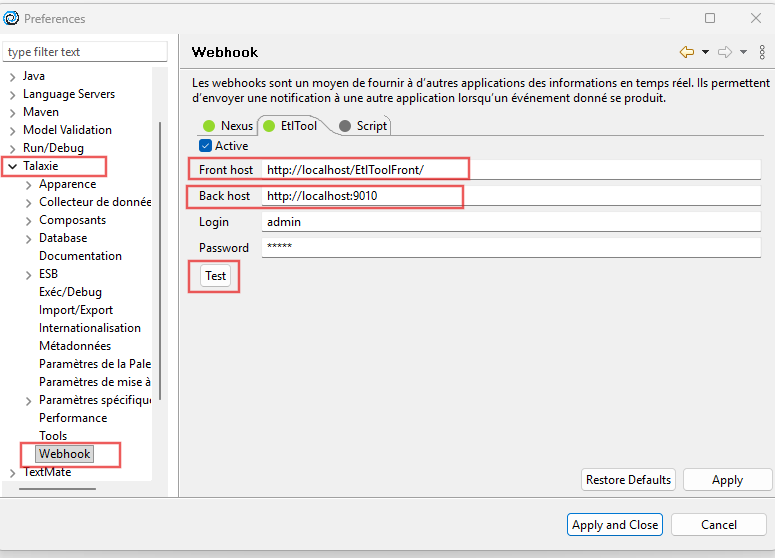775x558 pixels.
Task: Click the forward navigation arrow icon
Action: coord(725,52)
